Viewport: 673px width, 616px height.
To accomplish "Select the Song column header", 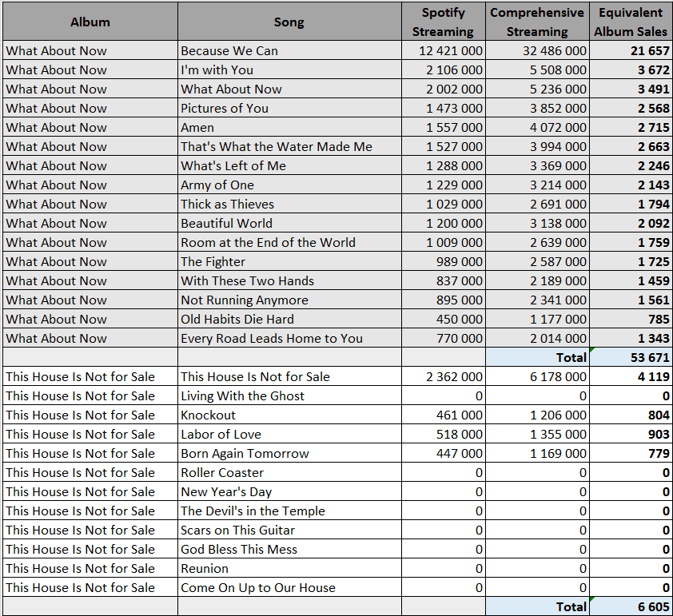I will pos(289,22).
